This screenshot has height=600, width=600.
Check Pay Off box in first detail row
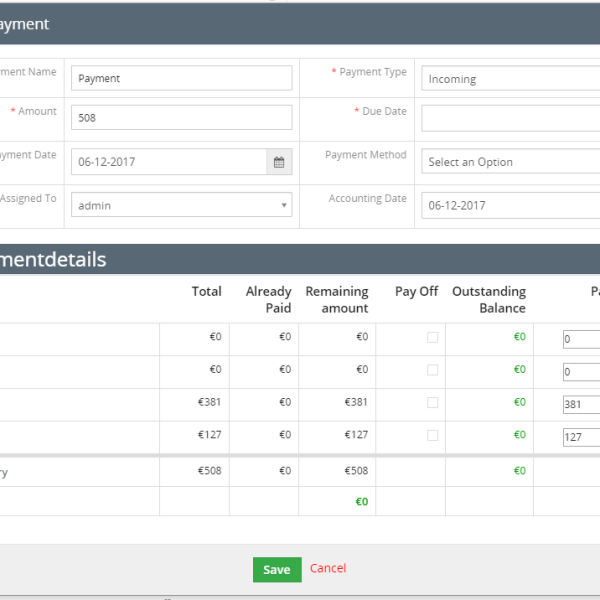click(432, 338)
